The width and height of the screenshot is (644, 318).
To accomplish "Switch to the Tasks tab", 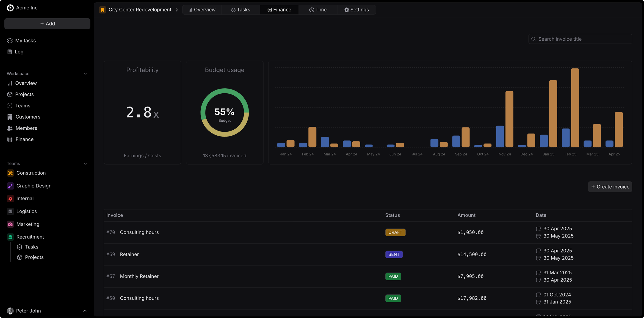I will (x=240, y=10).
